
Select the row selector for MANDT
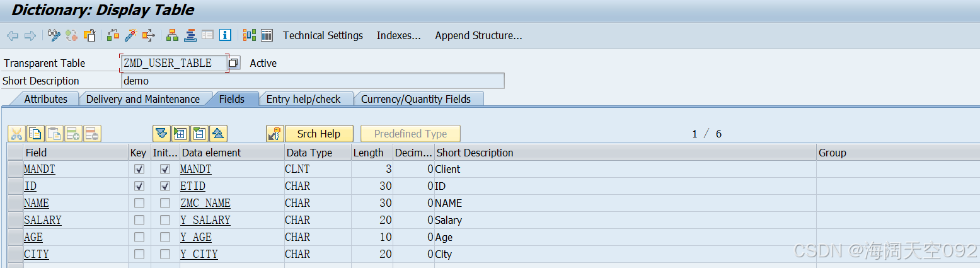(15, 169)
